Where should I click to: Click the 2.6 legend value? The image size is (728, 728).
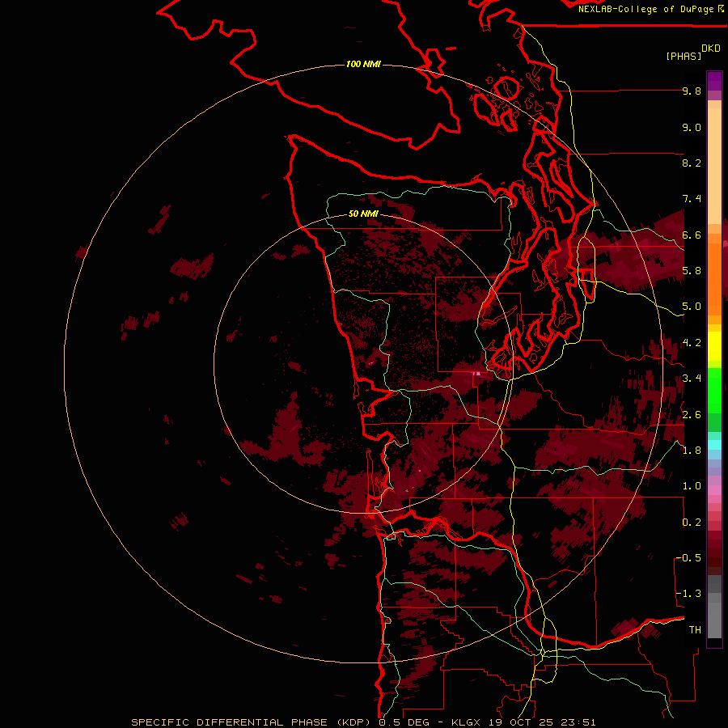(x=692, y=415)
